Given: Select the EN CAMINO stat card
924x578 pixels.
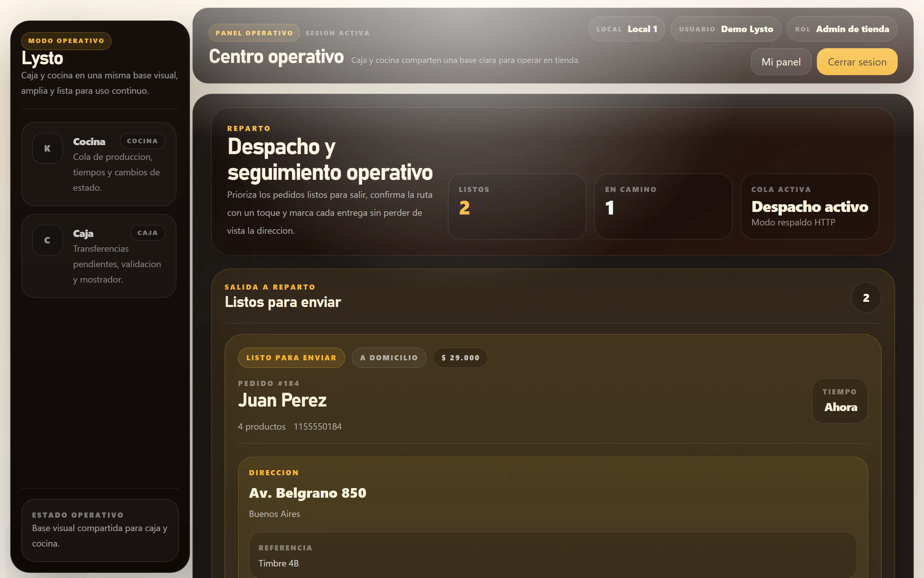Looking at the screenshot, I should tap(663, 206).
